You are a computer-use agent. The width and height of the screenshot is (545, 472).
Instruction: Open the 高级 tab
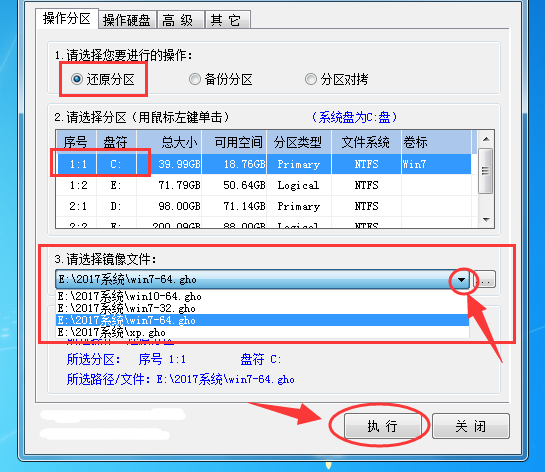pyautogui.click(x=180, y=20)
